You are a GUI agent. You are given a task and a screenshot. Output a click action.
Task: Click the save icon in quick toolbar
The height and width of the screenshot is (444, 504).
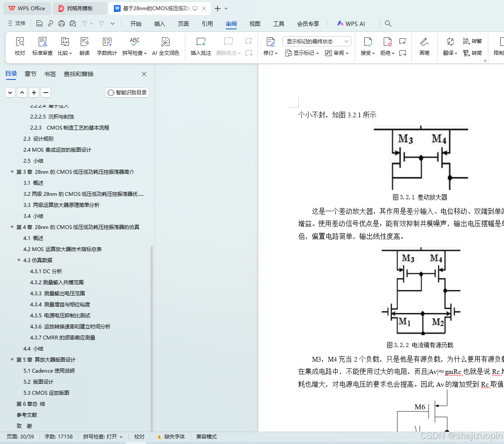click(x=39, y=23)
